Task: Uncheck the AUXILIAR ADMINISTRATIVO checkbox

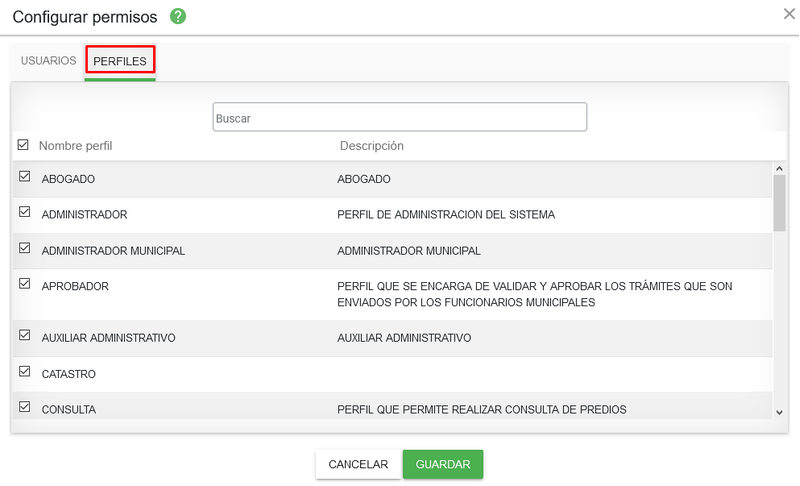Action: tap(24, 335)
